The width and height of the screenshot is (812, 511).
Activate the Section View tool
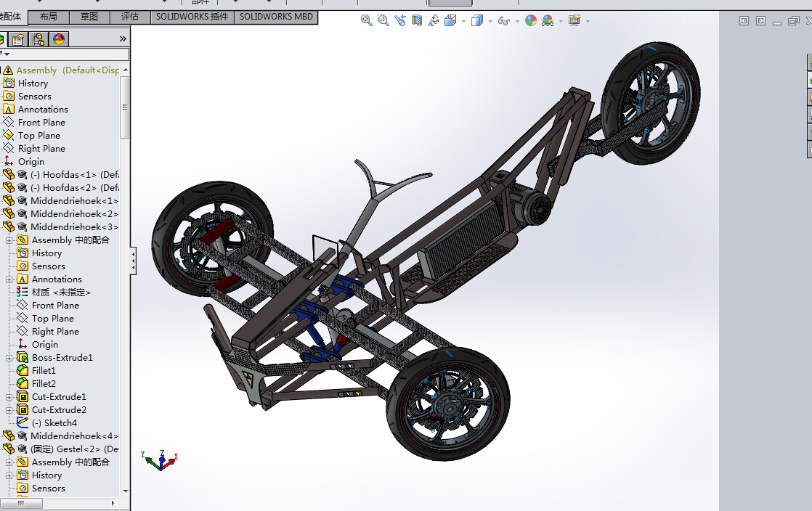click(417, 21)
